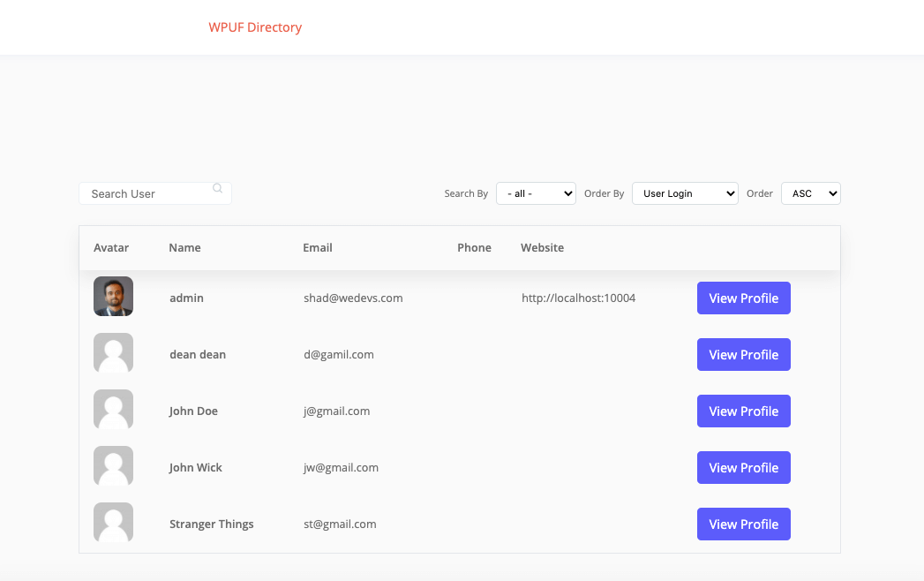Click the Avatar column header
924x581 pixels.
(x=111, y=248)
